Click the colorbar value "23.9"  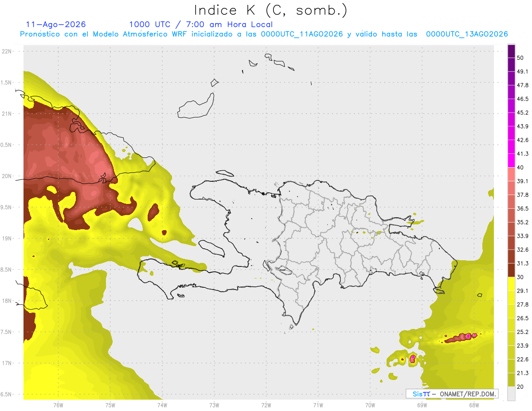523,346
